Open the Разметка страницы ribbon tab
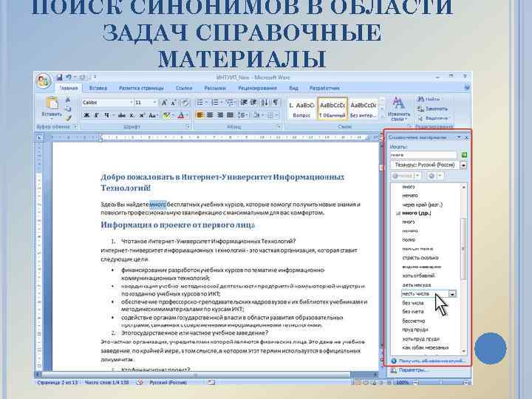The height and width of the screenshot is (399, 532). tap(141, 88)
